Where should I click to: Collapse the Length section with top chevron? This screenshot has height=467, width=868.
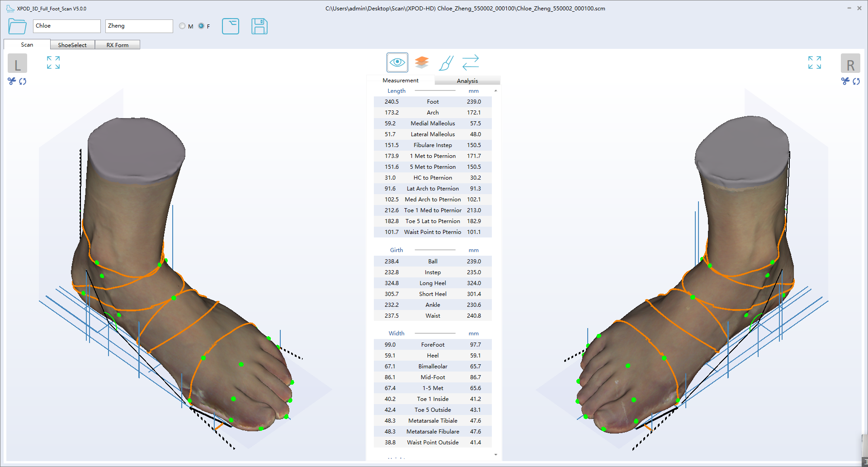(495, 90)
